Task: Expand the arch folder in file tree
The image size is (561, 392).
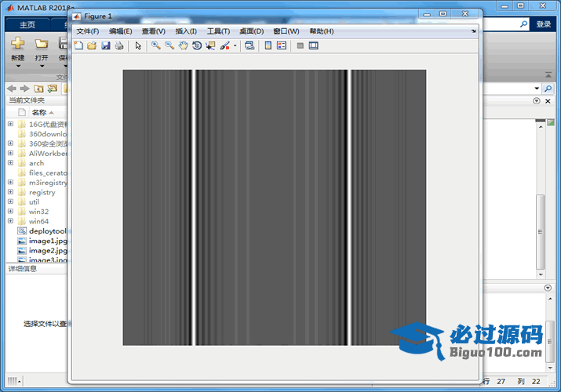Action: pos(10,163)
